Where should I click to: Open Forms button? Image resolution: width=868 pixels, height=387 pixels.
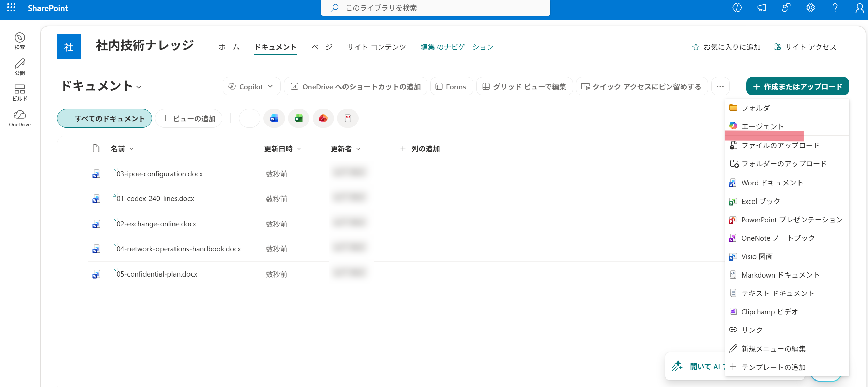tap(451, 87)
